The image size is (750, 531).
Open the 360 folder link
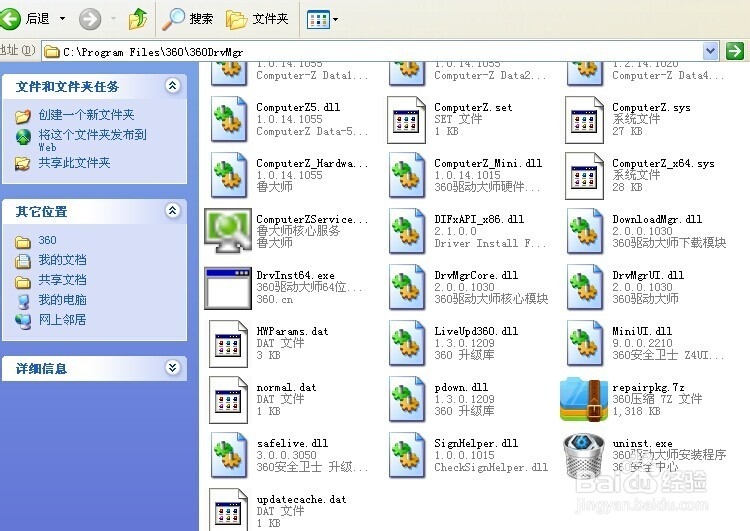pyautogui.click(x=47, y=240)
